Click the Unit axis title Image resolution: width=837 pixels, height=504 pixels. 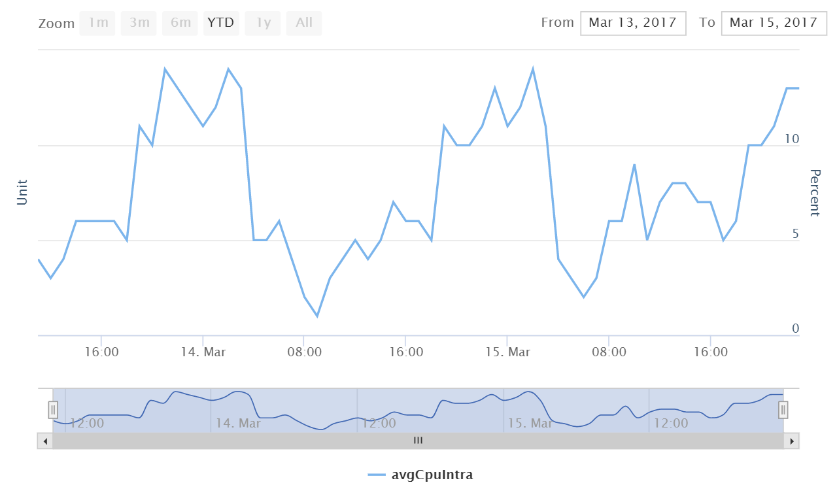click(x=23, y=192)
